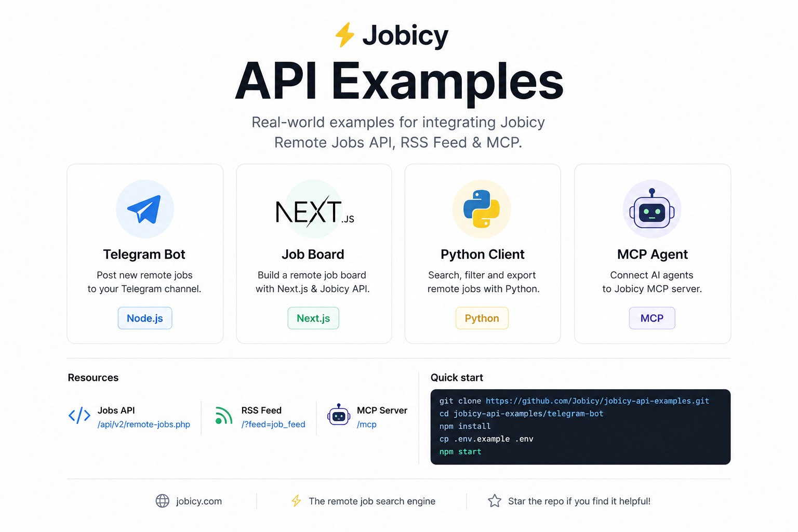Open the MCP tag button
The width and height of the screenshot is (798, 532).
pyautogui.click(x=652, y=318)
